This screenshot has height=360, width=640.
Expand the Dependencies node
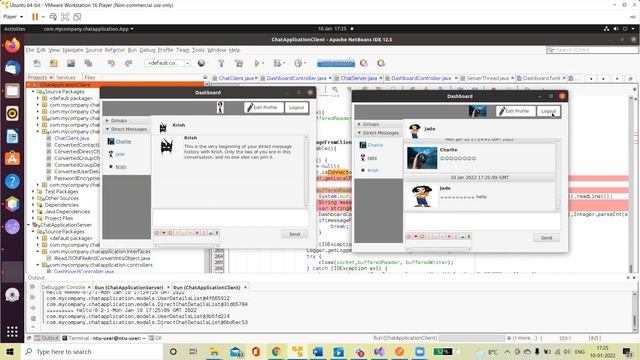[x=33, y=205]
